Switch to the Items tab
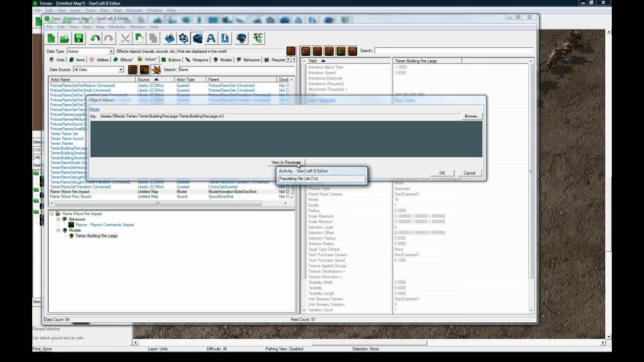644x362 pixels. 77,60
